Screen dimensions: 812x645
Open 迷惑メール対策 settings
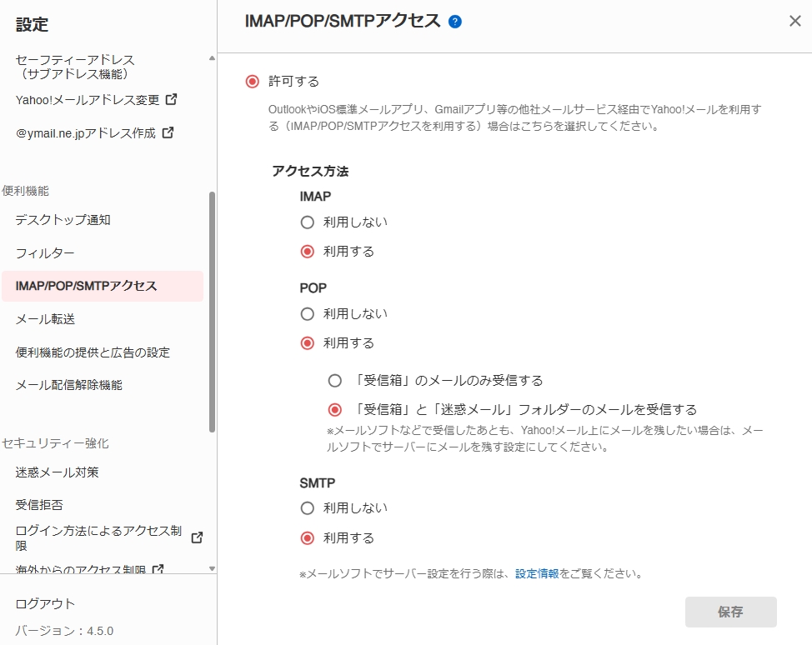(x=58, y=472)
